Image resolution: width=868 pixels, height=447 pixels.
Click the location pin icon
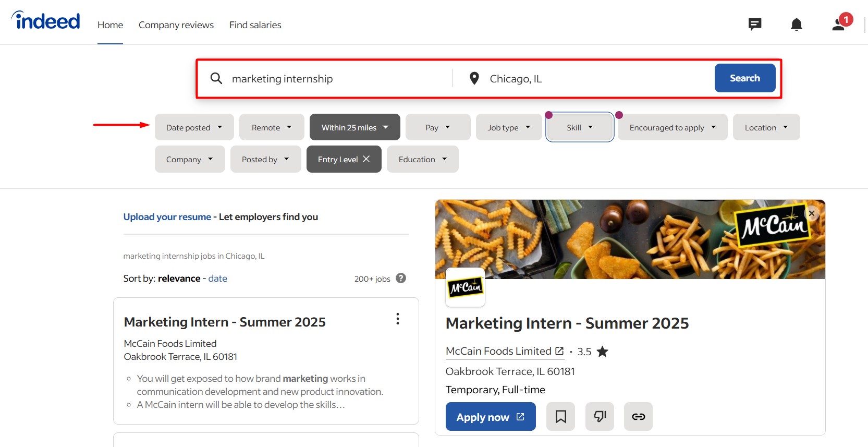coord(474,78)
